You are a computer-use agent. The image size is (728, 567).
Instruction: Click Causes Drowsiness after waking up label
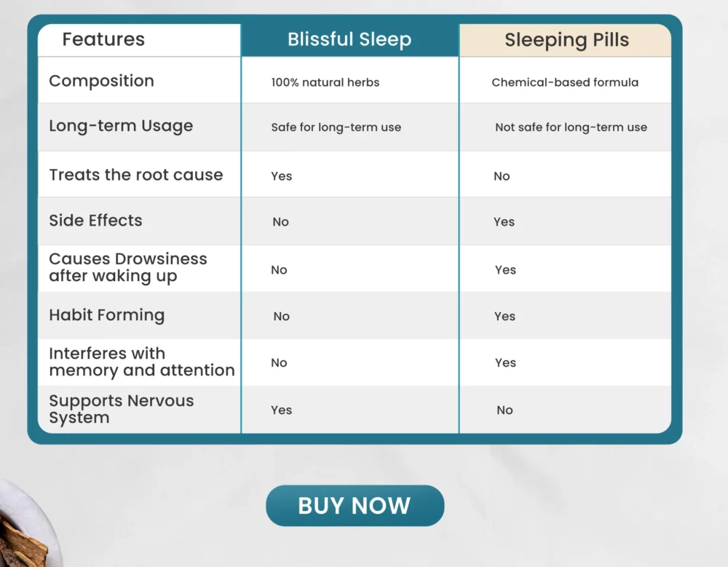pos(128,267)
